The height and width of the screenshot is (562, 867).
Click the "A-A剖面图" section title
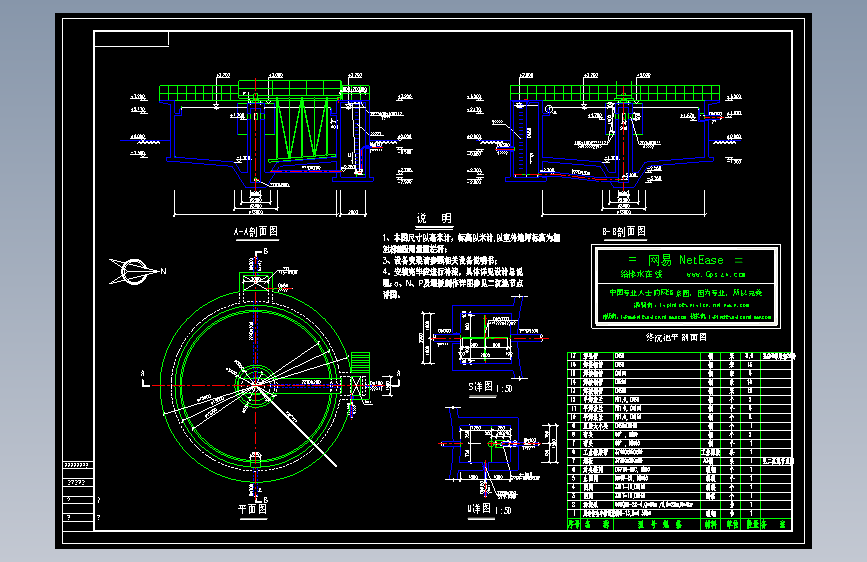tap(255, 232)
